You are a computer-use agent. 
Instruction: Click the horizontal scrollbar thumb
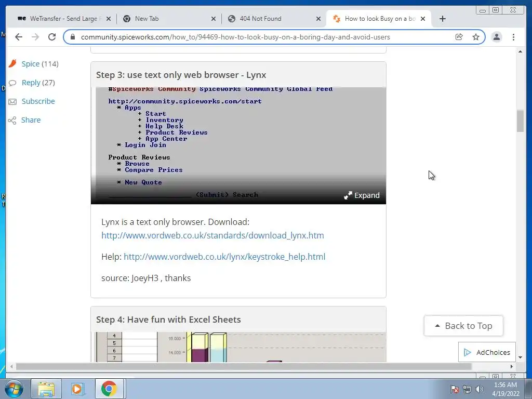[x=244, y=366]
